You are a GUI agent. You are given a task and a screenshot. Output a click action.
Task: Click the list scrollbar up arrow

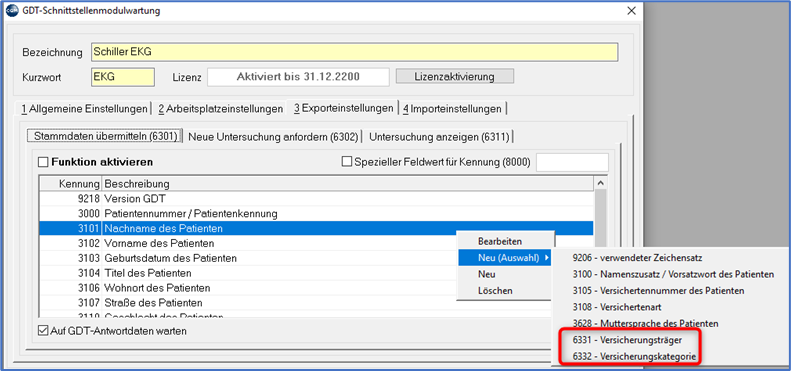(x=600, y=183)
